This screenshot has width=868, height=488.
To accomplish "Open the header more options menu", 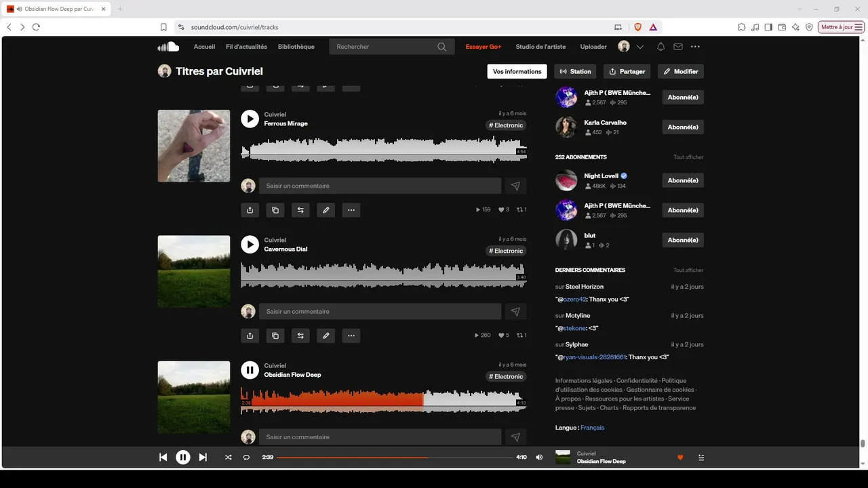I will (x=695, y=47).
